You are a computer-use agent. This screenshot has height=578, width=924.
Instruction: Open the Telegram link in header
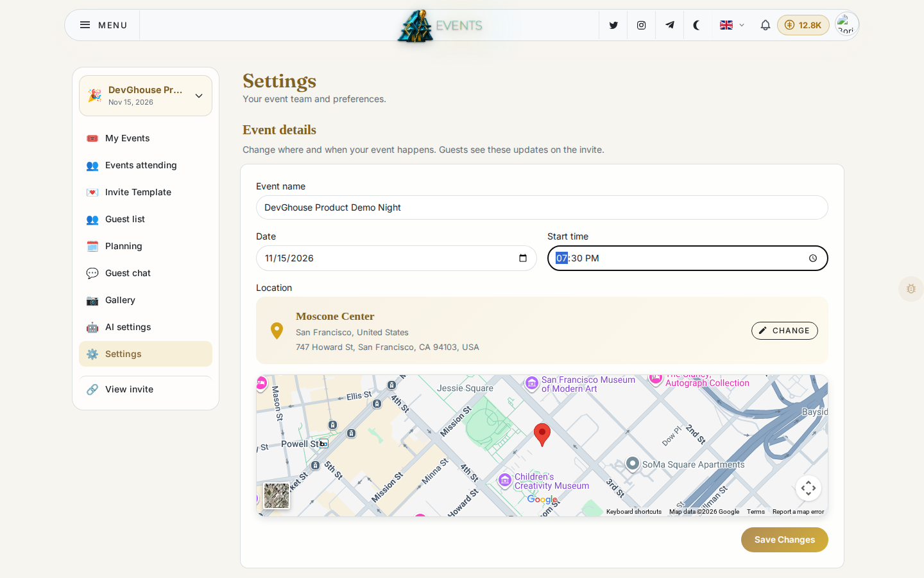[x=669, y=25]
